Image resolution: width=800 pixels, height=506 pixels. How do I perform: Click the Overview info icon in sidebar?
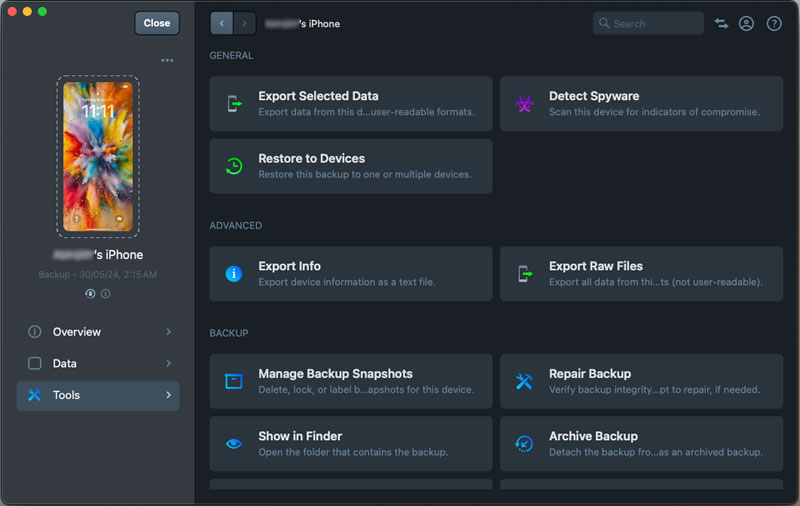click(x=34, y=332)
